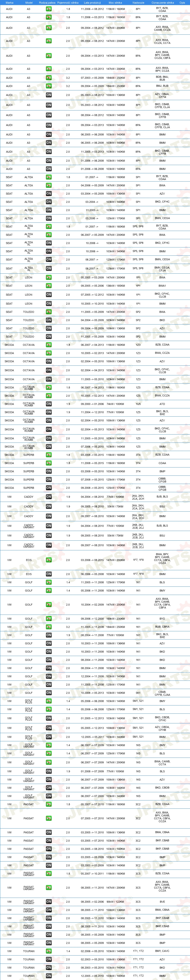The width and height of the screenshot is (190, 980).
Task: Click PB petrol icon in VW EOS 147kW row
Action: pyautogui.click(x=49, y=560)
